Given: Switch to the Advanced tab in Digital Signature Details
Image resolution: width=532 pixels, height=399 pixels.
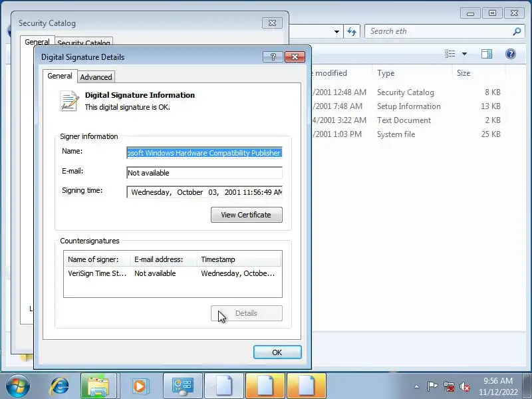Looking at the screenshot, I should pyautogui.click(x=96, y=77).
